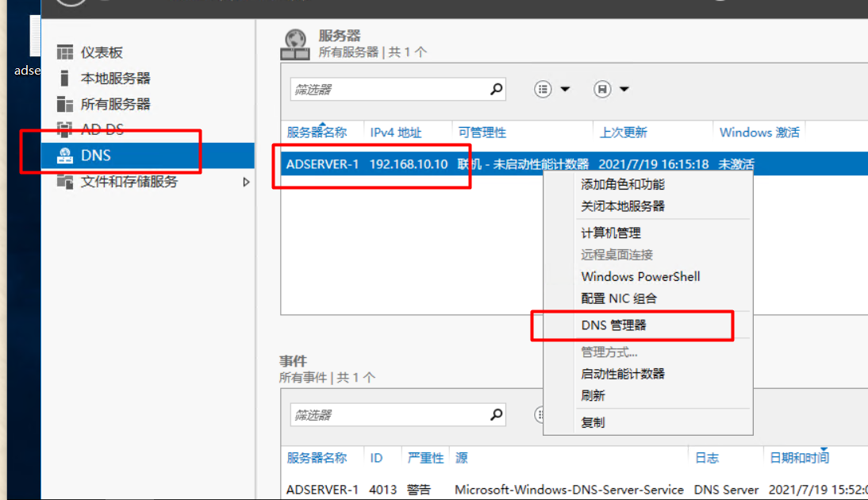Click 远程桌面连接 in context menu
This screenshot has width=868, height=500.
pyautogui.click(x=616, y=255)
